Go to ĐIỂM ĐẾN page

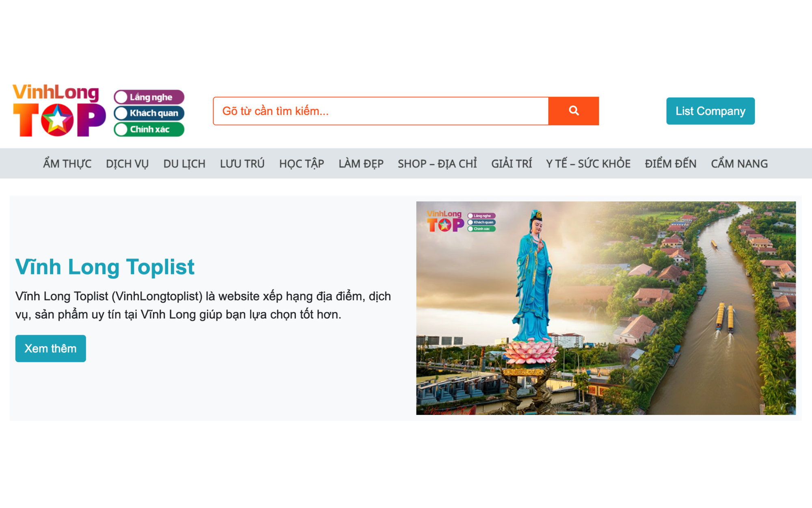[x=670, y=163]
